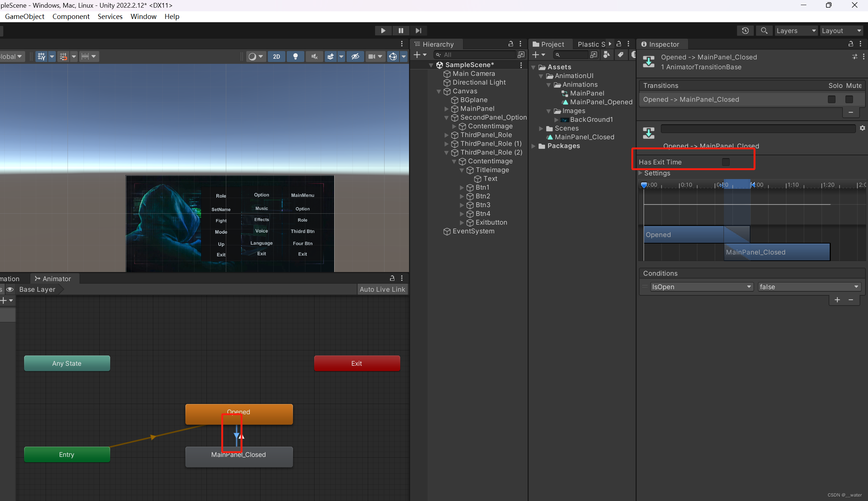Open the Component menu
Viewport: 868px width, 501px height.
coord(71,16)
